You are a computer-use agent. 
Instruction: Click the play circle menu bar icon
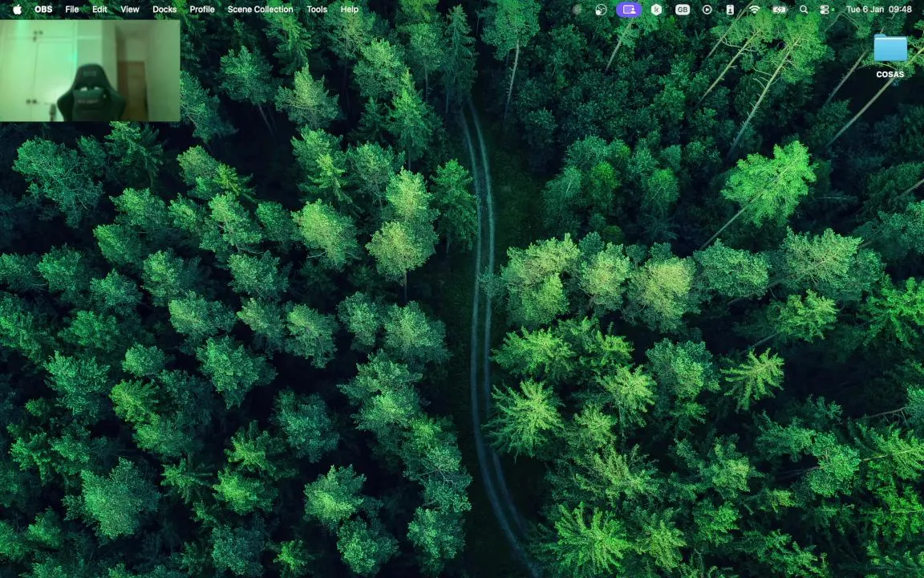tap(707, 10)
